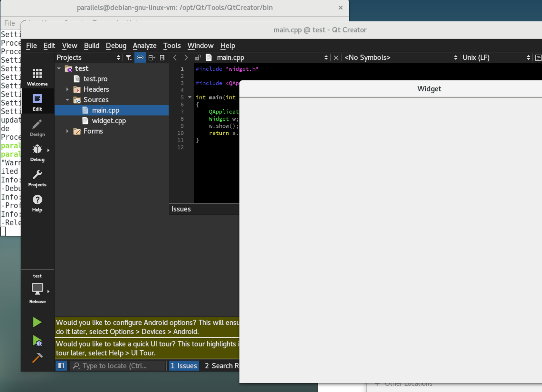Open the Window menu
The width and height of the screenshot is (542, 392).
click(200, 46)
